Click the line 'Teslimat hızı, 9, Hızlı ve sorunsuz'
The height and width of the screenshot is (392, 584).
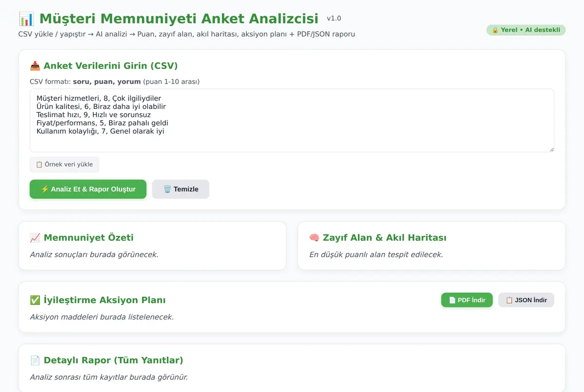pos(94,115)
